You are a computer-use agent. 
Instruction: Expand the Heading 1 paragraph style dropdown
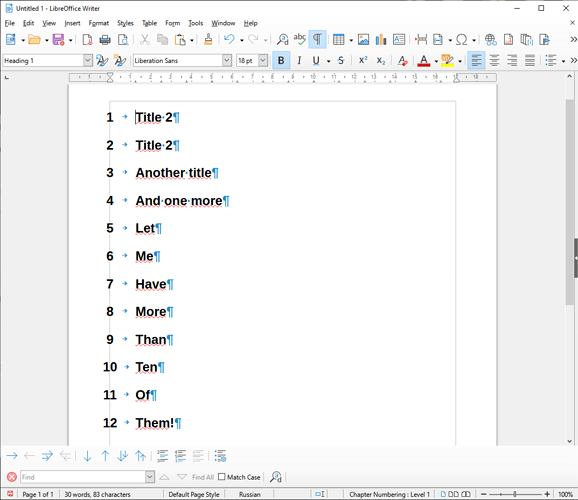point(88,60)
